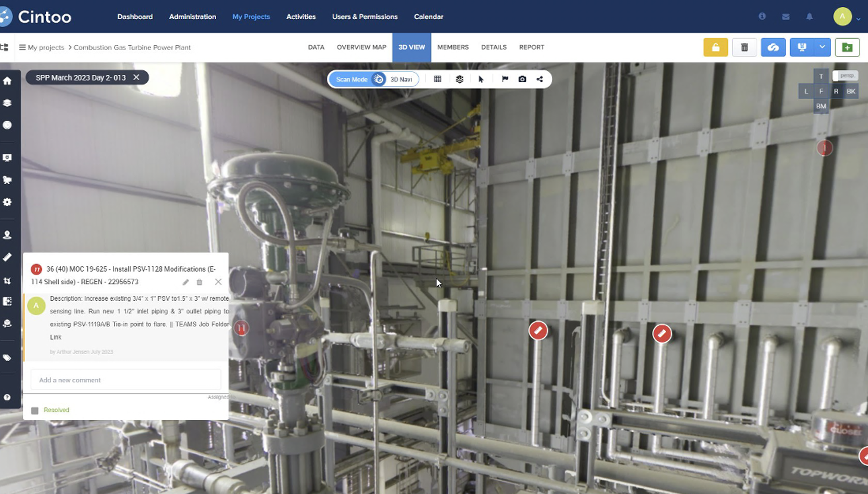Select the flag annotation tool
The width and height of the screenshot is (868, 494).
505,79
